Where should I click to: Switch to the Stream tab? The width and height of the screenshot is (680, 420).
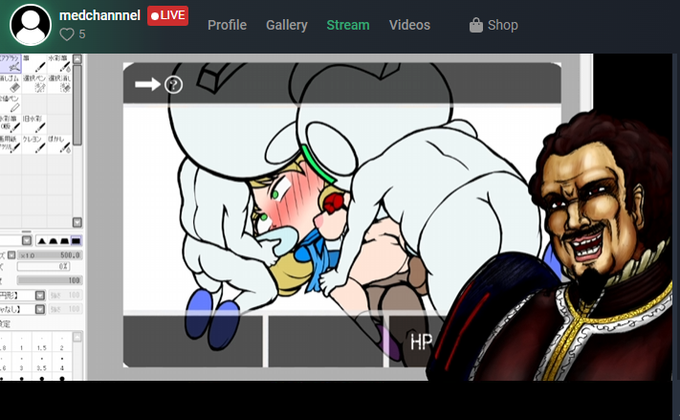(348, 25)
